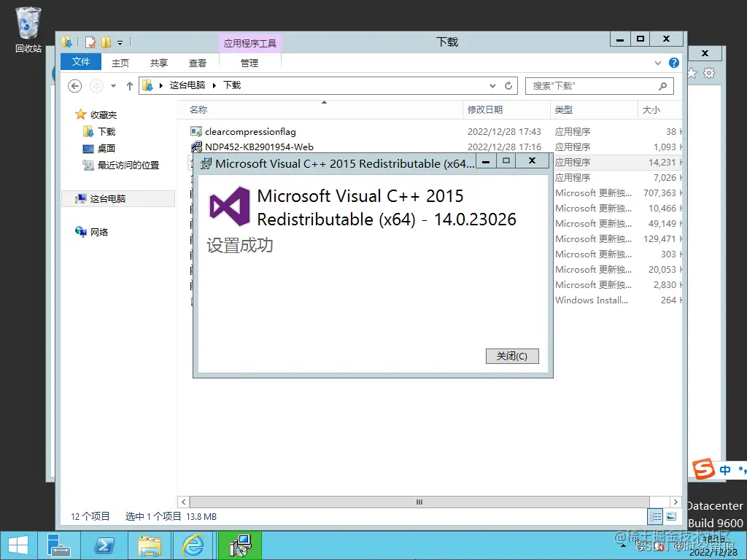Viewport: 747px width, 560px height.
Task: Open Explorer help question mark
Action: coord(674,63)
